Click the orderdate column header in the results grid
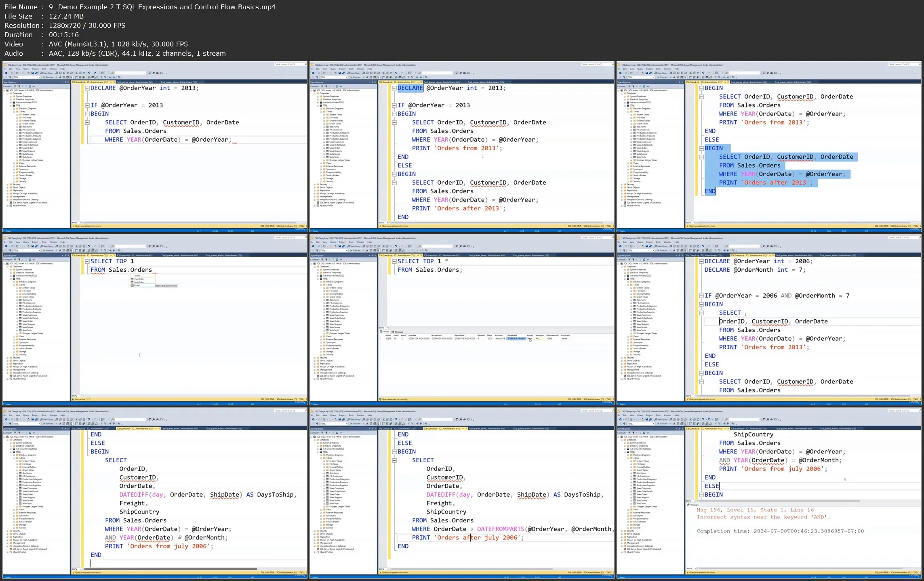 click(412, 336)
